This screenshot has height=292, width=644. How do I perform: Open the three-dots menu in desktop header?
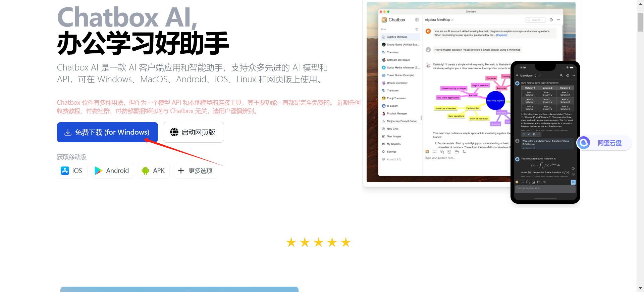point(558,20)
